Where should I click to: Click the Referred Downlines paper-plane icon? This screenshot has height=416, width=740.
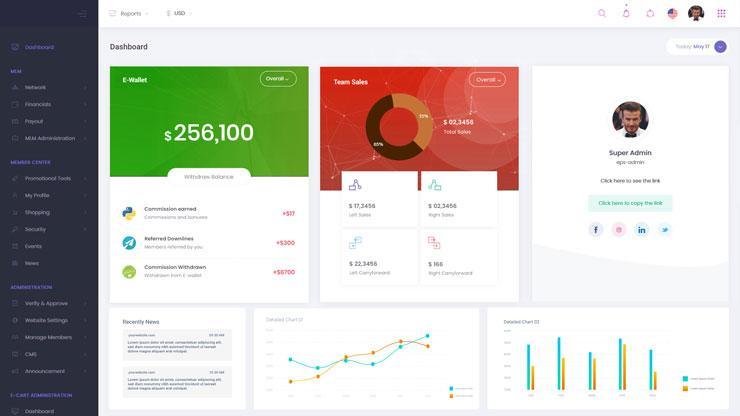pyautogui.click(x=129, y=243)
